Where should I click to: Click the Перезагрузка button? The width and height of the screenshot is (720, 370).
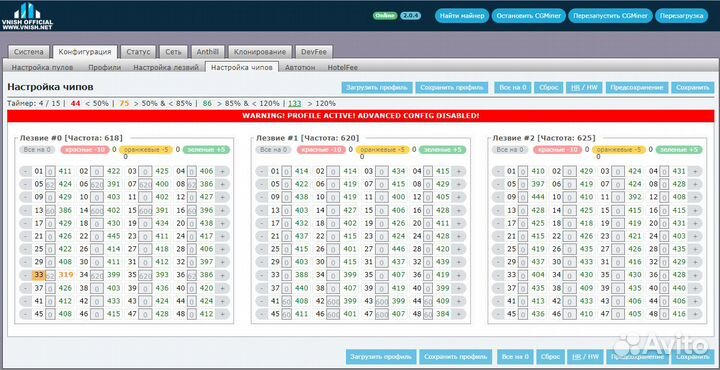click(681, 16)
